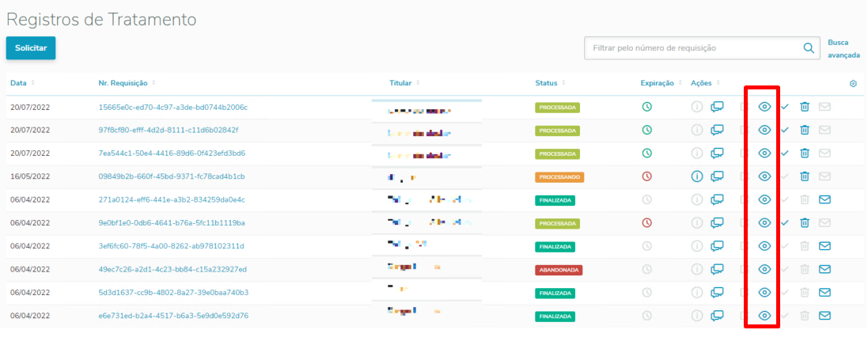Open request link 7ea544c1-50e4-4416-89d6-0f423efd3bd6

[172, 154]
